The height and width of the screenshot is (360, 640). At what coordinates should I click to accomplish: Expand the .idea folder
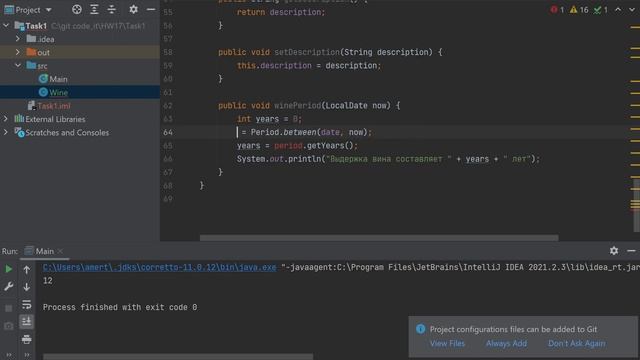tap(18, 39)
